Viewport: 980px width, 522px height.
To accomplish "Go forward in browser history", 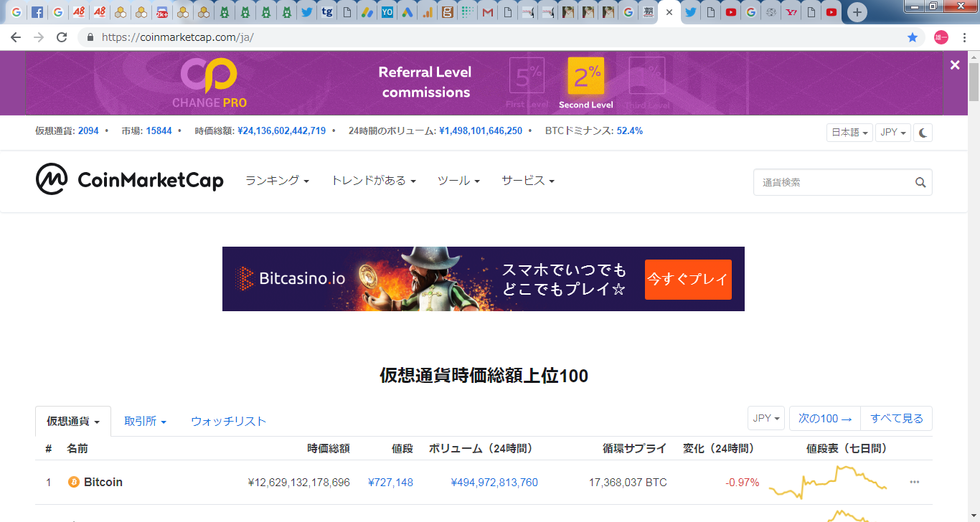I will [x=39, y=37].
